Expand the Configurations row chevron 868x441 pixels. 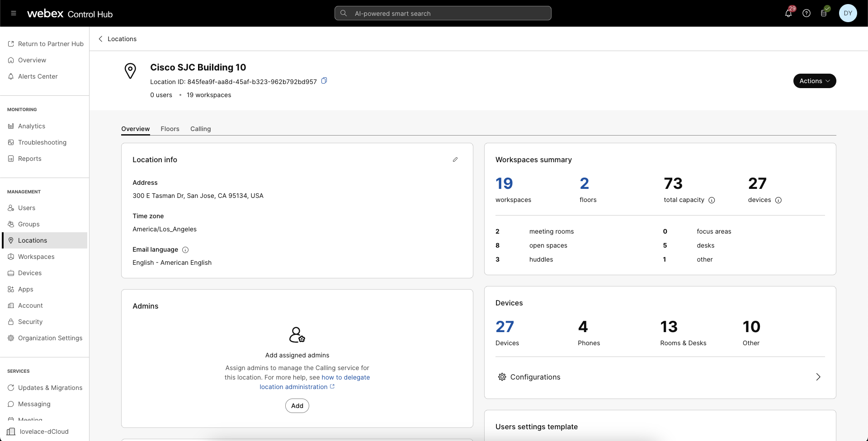(818, 377)
